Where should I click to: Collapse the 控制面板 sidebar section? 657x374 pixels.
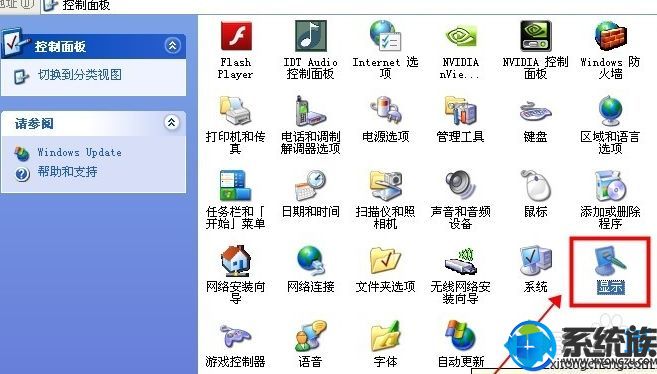pos(173,46)
